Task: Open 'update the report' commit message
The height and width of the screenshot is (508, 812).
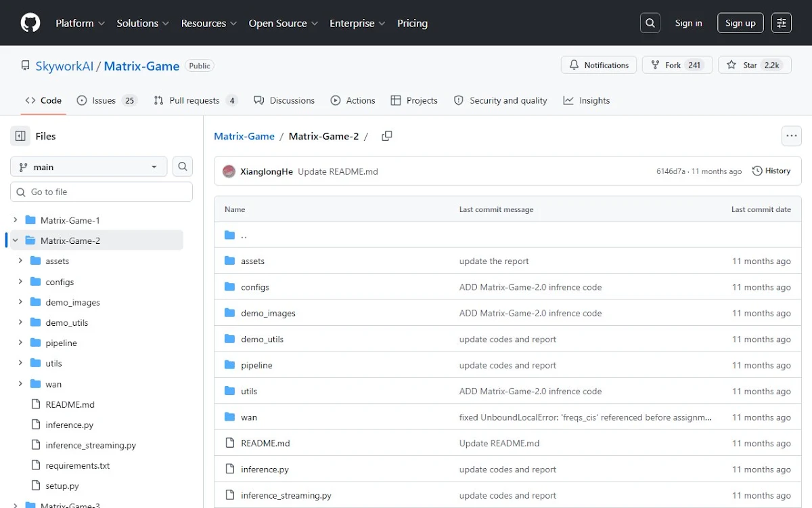Action: 494,261
